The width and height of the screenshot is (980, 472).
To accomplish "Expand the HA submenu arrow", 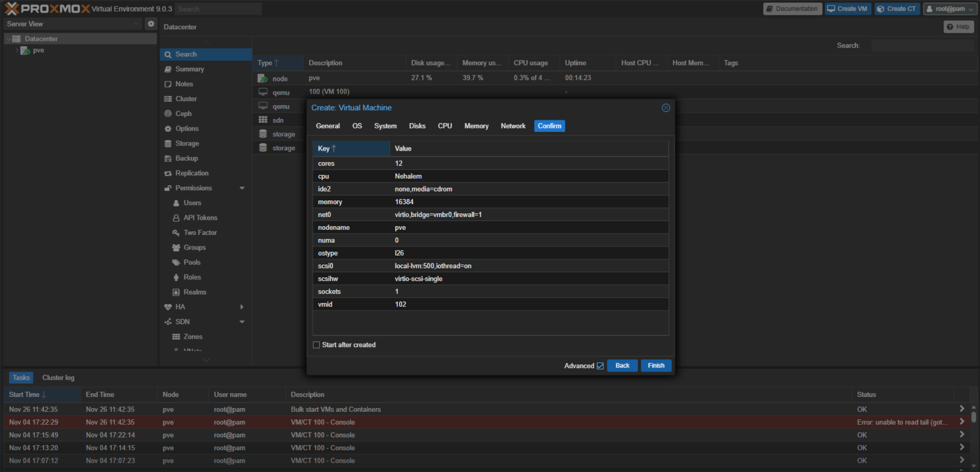I will (242, 307).
